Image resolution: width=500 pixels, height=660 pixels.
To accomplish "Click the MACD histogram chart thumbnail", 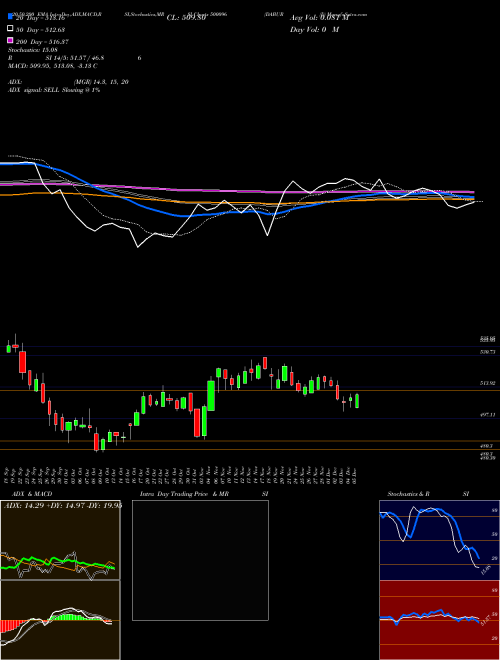I will click(60, 620).
